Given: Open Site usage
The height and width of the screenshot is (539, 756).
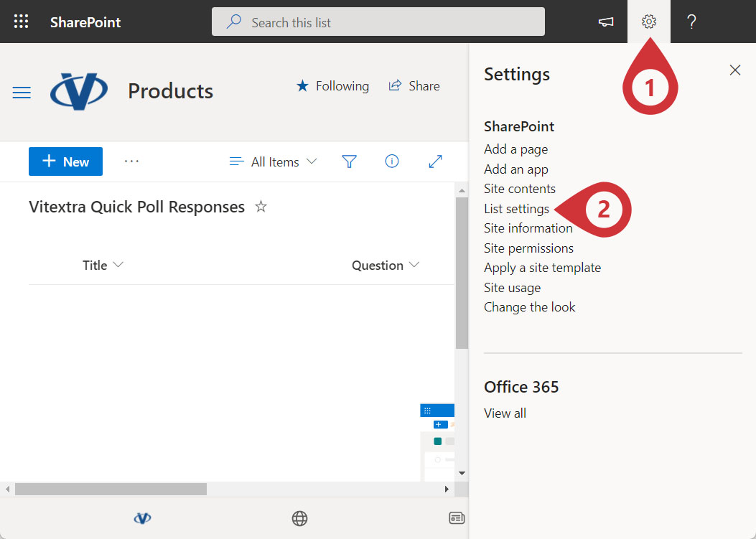Looking at the screenshot, I should coord(512,288).
